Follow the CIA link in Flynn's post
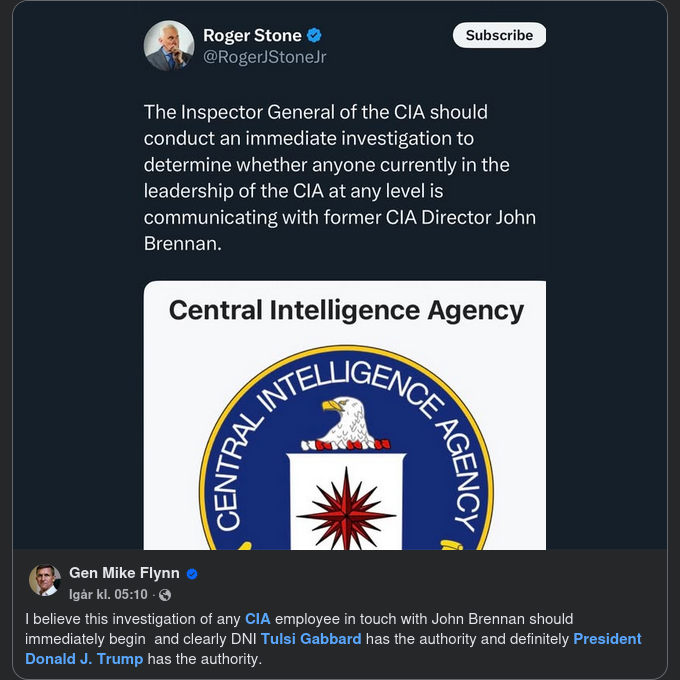 click(257, 620)
